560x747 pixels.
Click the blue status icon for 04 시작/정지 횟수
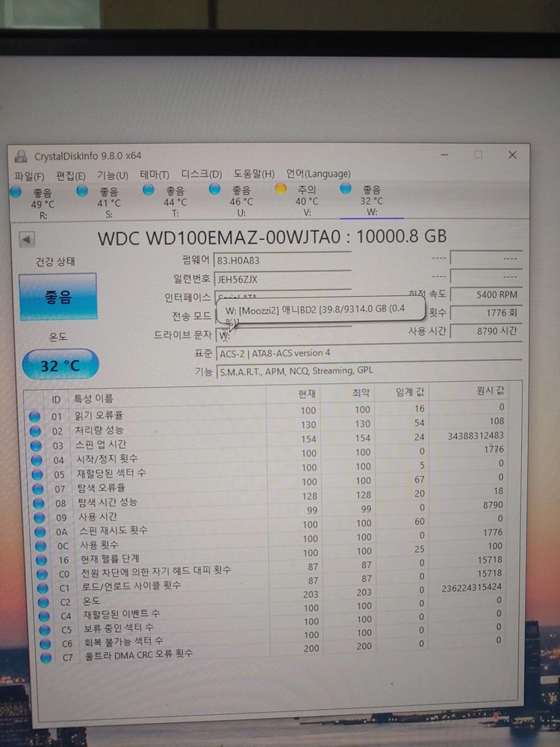[37, 460]
